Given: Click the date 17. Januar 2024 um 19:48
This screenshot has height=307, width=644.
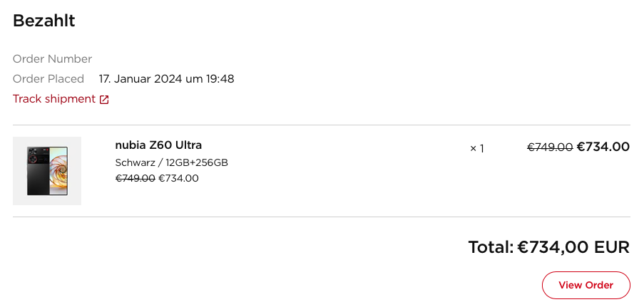Looking at the screenshot, I should coord(166,79).
